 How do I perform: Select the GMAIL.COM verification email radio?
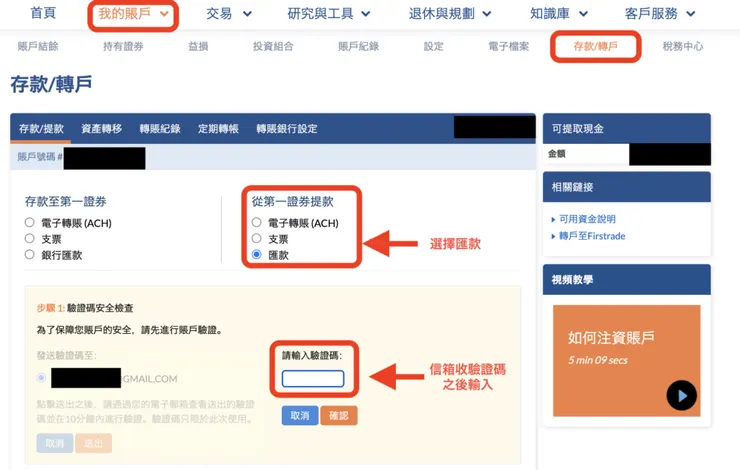coord(42,378)
